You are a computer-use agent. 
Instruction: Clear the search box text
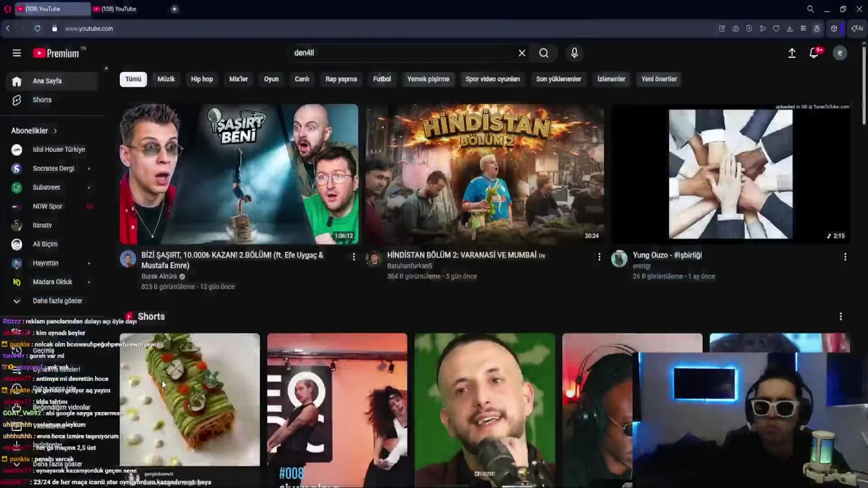pos(522,53)
